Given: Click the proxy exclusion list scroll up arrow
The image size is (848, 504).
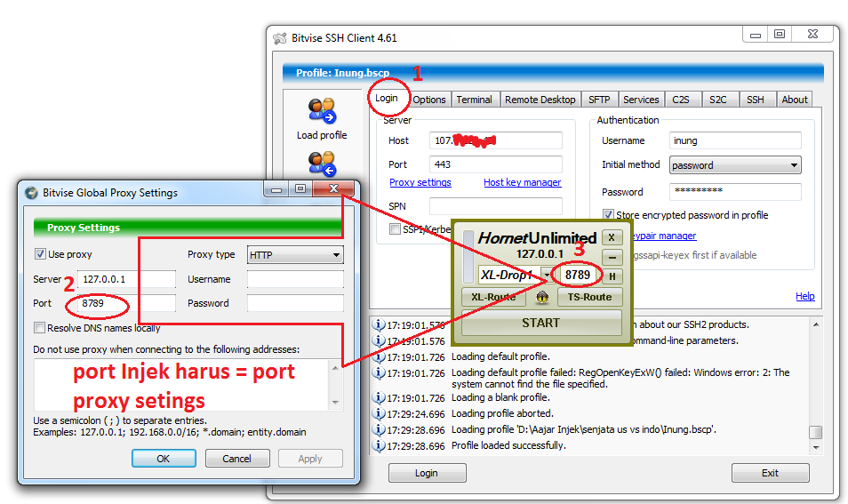Looking at the screenshot, I should 335,368.
